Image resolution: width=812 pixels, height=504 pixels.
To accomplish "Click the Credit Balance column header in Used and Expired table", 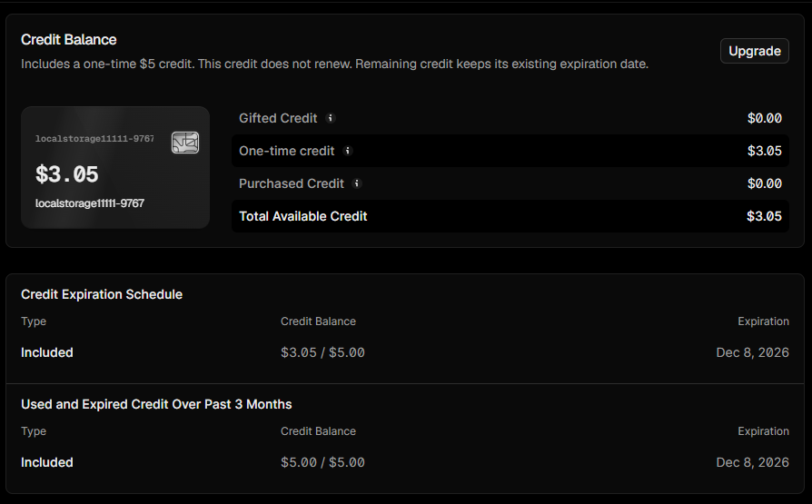I will (x=318, y=431).
